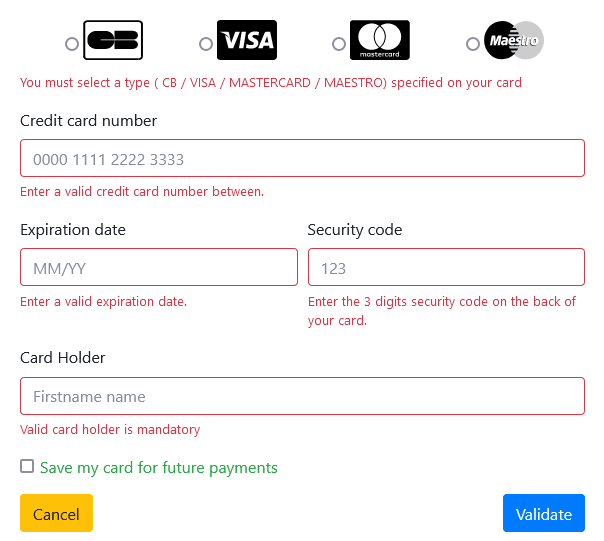Submit the form with Validate button
Viewport: 604px width, 541px height.
tap(543, 513)
